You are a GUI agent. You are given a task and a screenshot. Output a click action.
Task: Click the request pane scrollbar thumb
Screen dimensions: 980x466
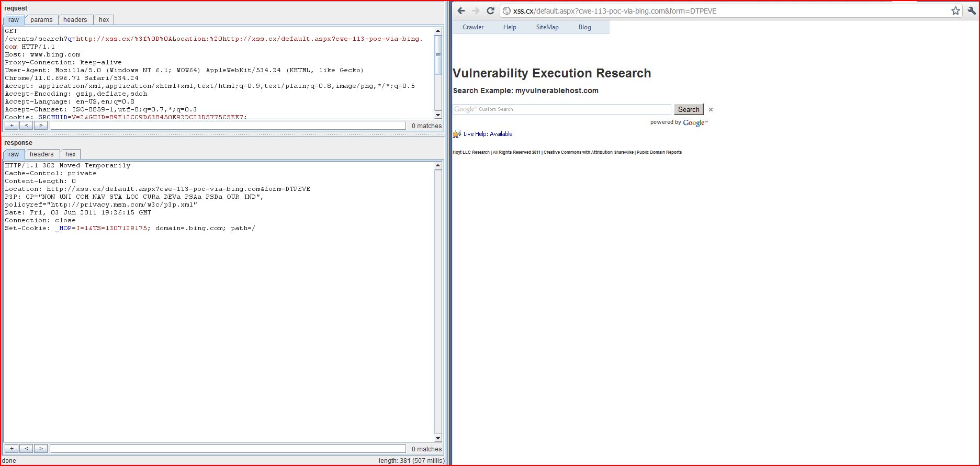tap(438, 54)
